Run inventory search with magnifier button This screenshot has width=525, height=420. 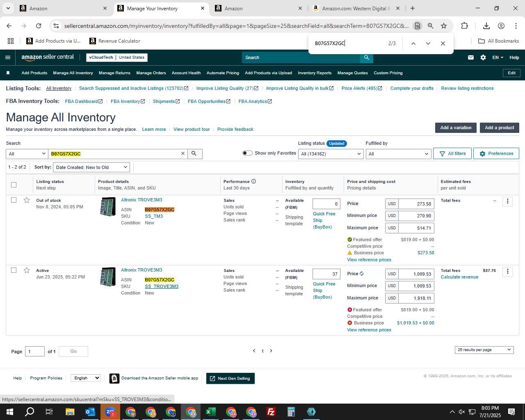point(194,153)
